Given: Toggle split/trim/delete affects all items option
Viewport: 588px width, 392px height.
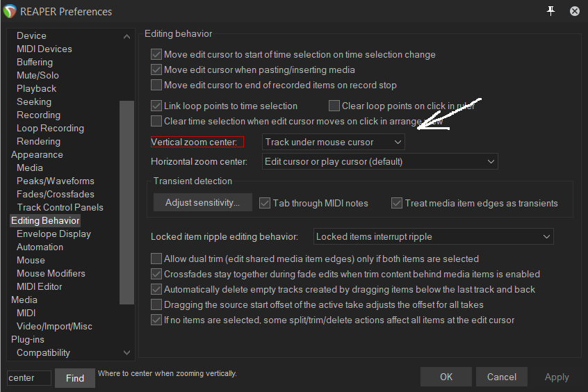Looking at the screenshot, I should (x=156, y=320).
